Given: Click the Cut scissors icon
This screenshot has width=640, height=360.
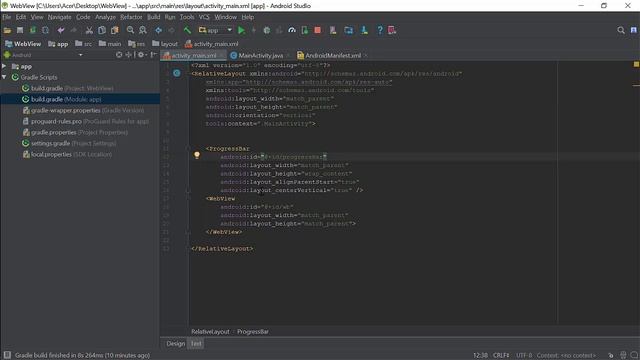Looking at the screenshot, I should (89, 30).
